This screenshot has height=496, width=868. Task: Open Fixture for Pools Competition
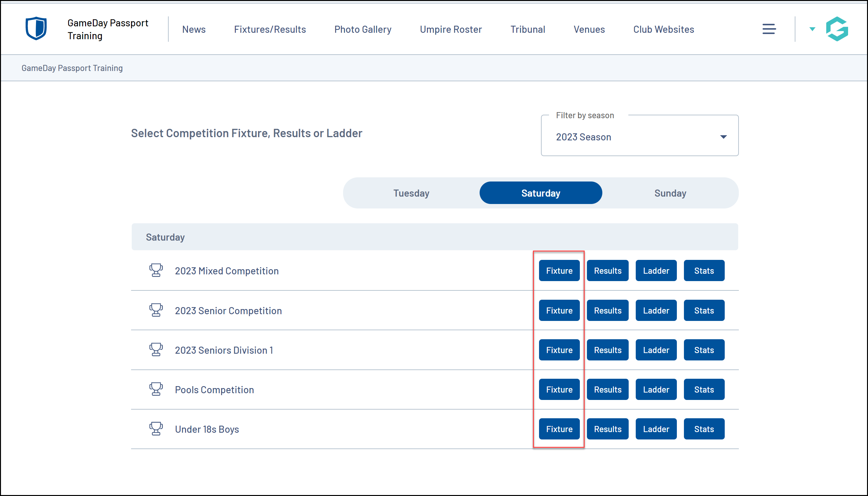(559, 389)
